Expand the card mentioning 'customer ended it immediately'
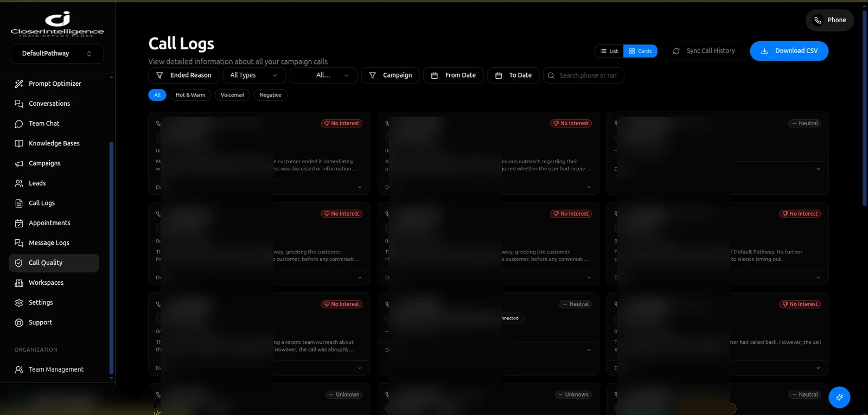The width and height of the screenshot is (868, 415). 360,187
